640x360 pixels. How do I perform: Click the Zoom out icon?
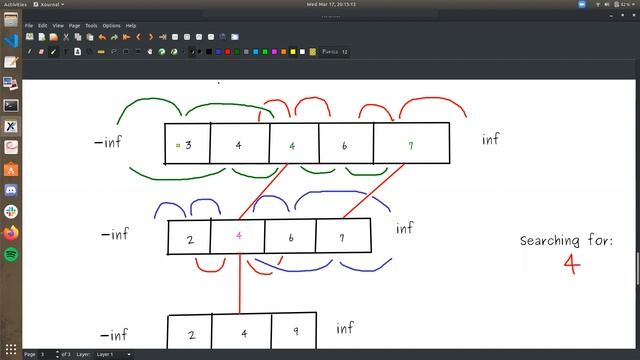tap(175, 37)
